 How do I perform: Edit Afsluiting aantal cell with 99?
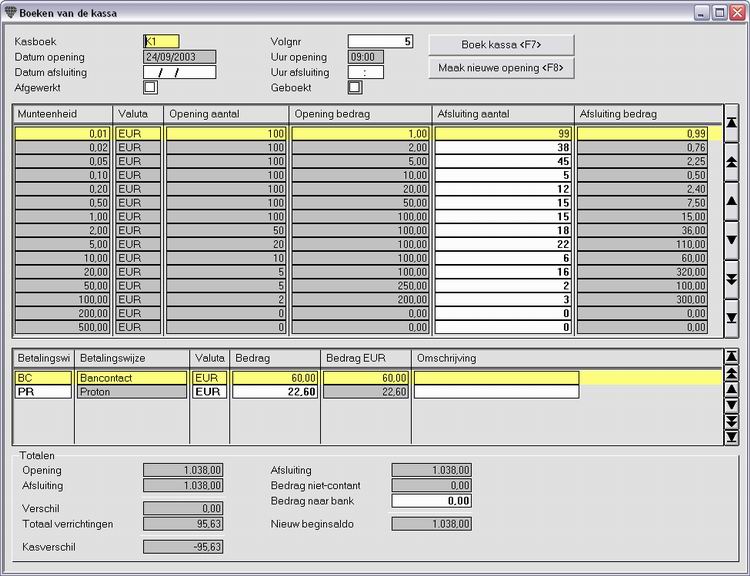coord(503,133)
